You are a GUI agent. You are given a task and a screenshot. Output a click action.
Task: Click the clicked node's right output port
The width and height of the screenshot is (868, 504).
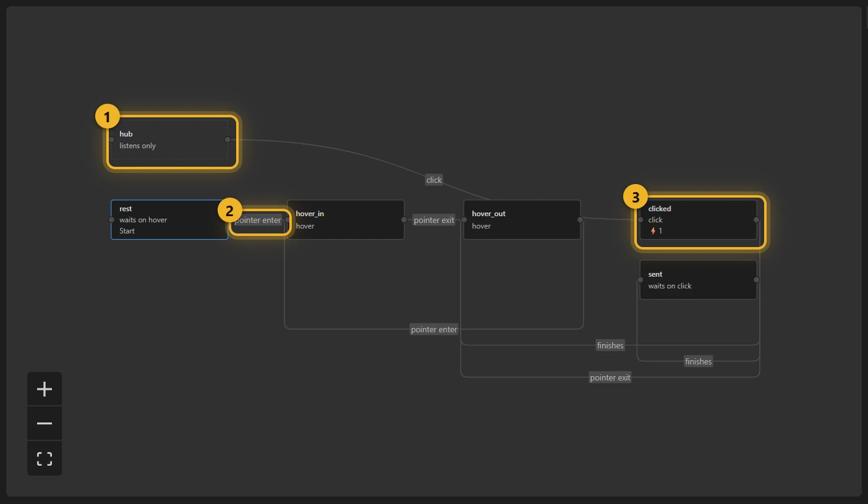[757, 219]
